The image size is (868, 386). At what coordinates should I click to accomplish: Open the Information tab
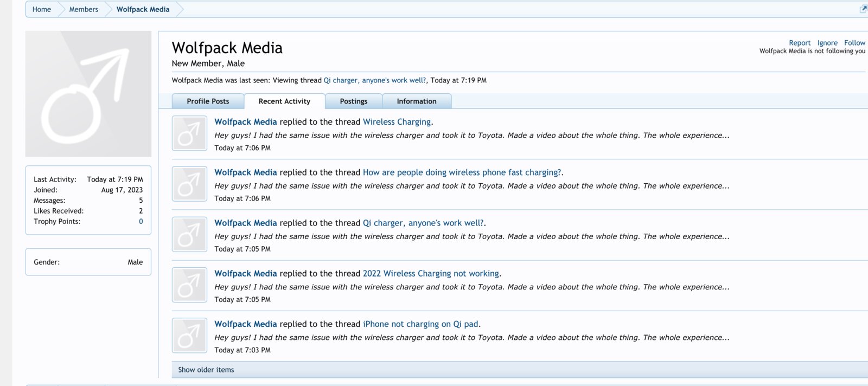[417, 101]
